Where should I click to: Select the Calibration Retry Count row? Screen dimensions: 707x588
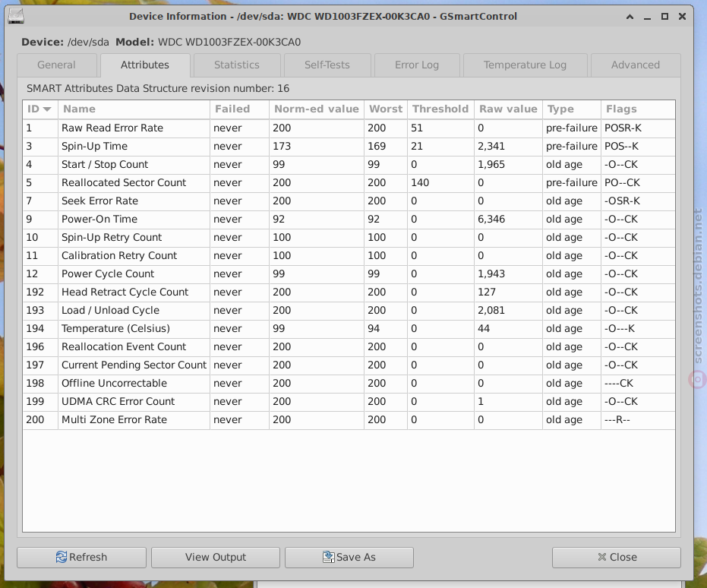pyautogui.click(x=349, y=256)
